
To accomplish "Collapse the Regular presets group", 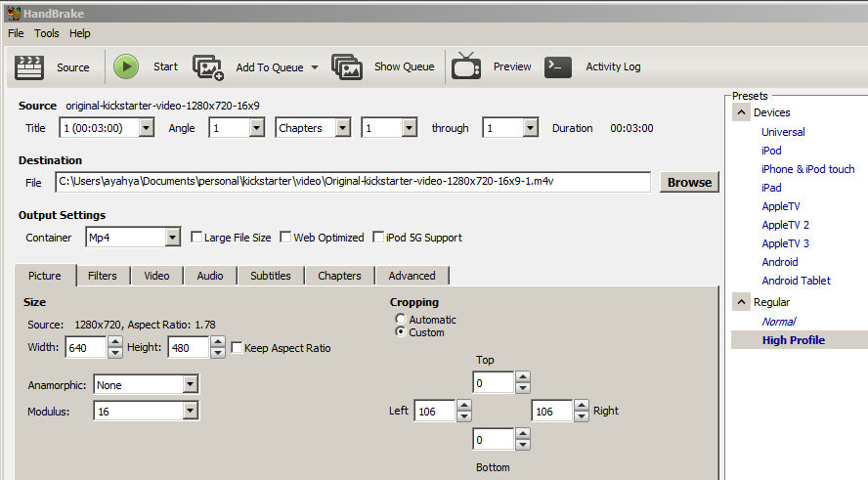I will tap(741, 302).
